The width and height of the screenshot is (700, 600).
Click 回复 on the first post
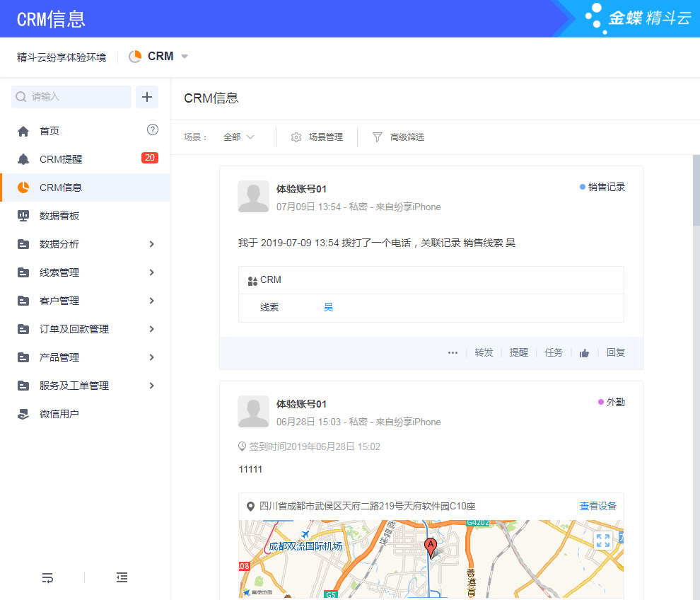(616, 353)
